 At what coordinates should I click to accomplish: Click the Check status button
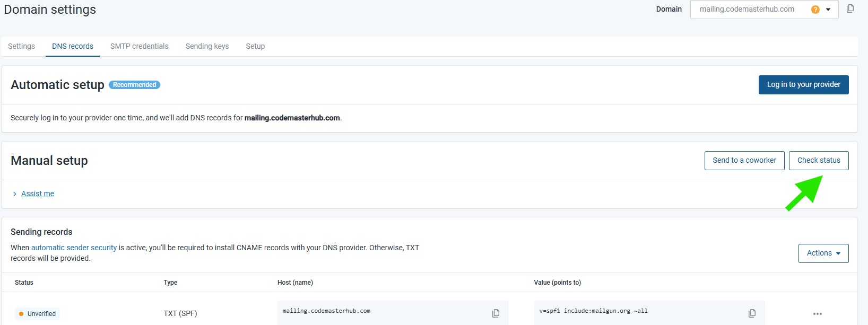tap(818, 161)
